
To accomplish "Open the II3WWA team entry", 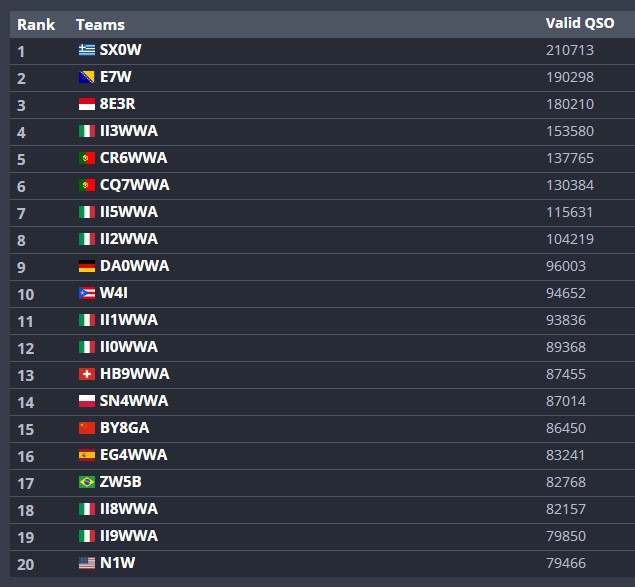I will (129, 131).
